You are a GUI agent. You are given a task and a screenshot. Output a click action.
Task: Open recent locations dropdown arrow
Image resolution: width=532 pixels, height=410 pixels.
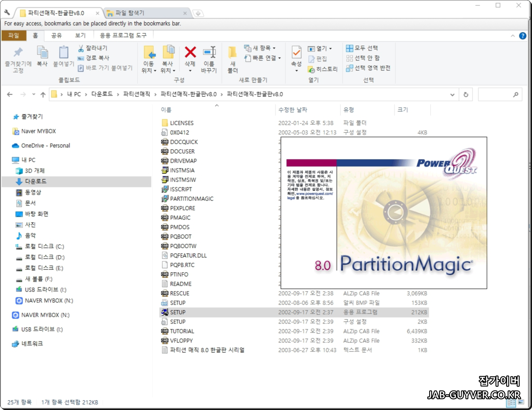pyautogui.click(x=34, y=94)
